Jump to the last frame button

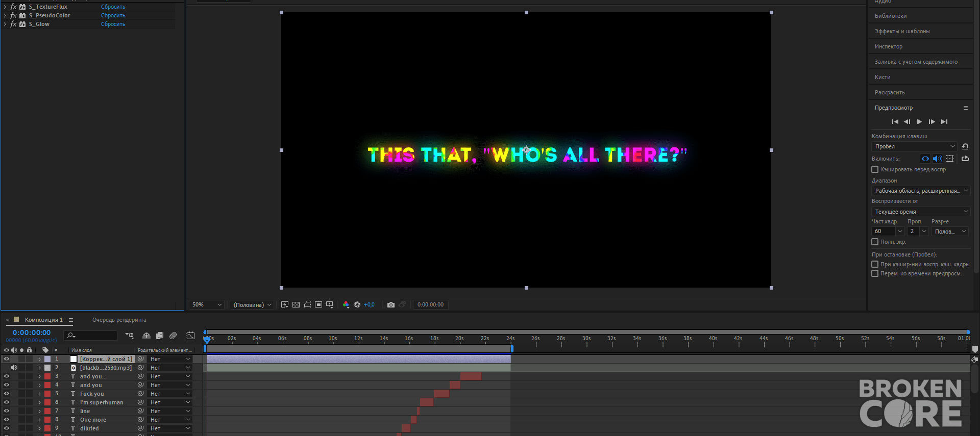point(944,121)
